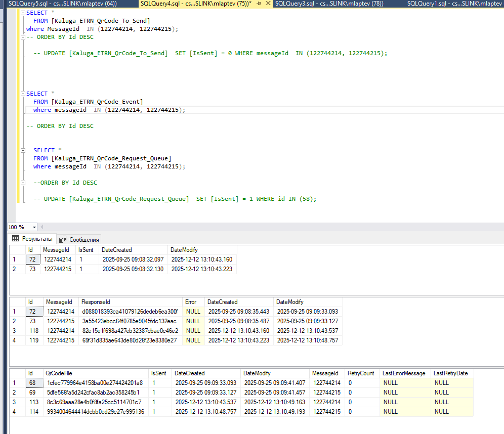This screenshot has height=434, width=504.
Task: Open the SQLQuery3.sql tab
Action: [x=329, y=4]
